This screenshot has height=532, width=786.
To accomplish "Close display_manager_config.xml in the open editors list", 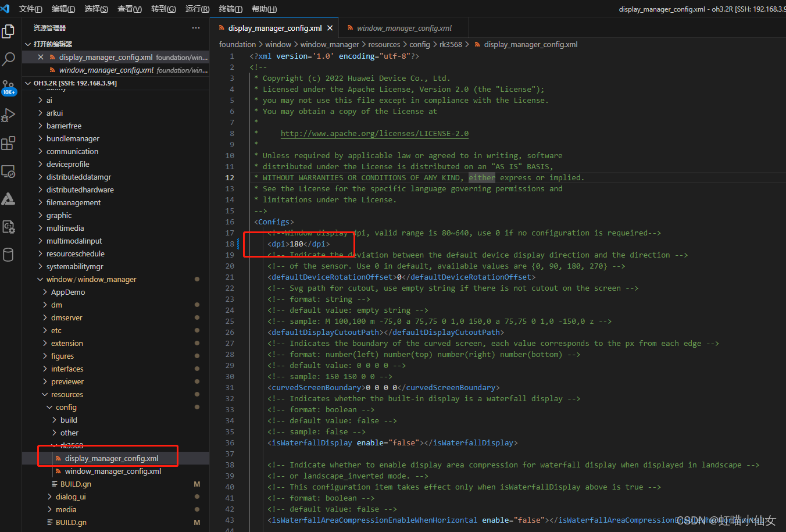I will [x=41, y=57].
